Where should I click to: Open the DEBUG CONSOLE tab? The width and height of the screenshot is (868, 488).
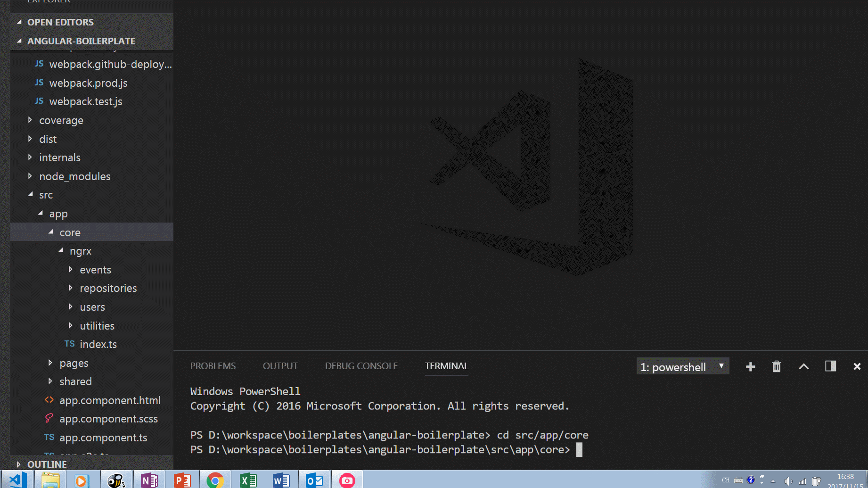pyautogui.click(x=361, y=366)
